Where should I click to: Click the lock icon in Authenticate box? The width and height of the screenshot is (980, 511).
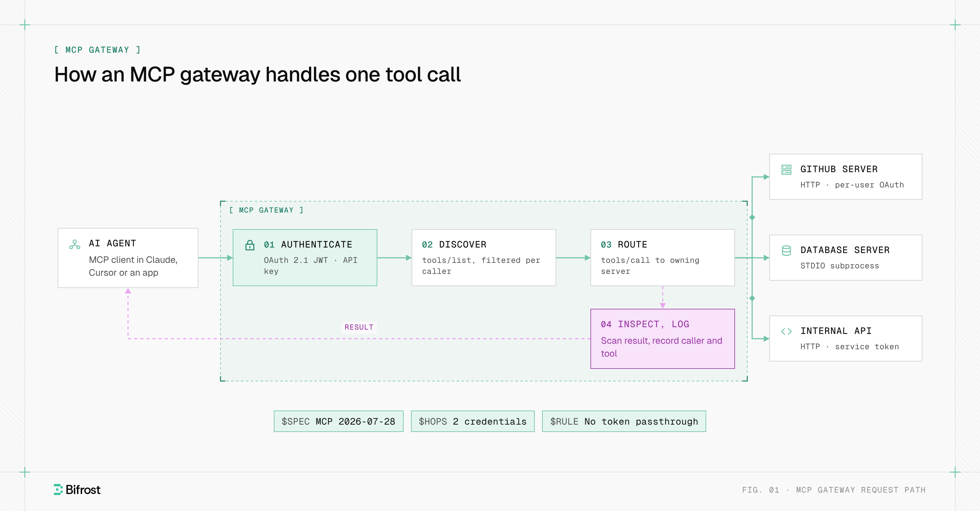pyautogui.click(x=250, y=245)
